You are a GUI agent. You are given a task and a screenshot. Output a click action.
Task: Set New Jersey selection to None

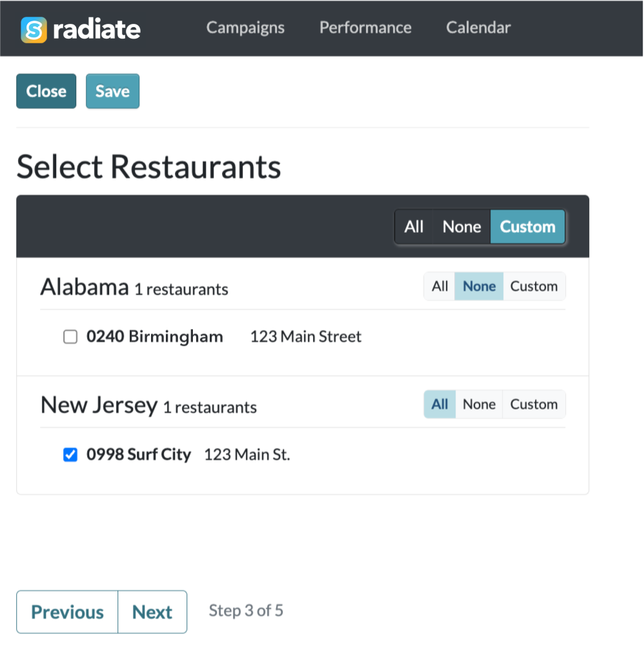479,404
